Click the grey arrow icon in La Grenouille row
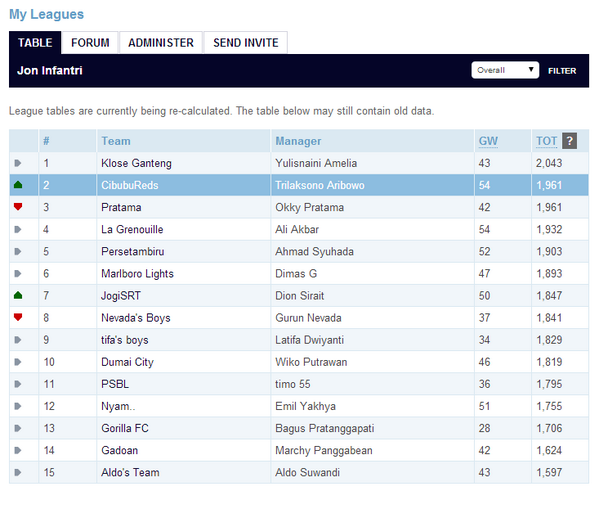 [18, 229]
